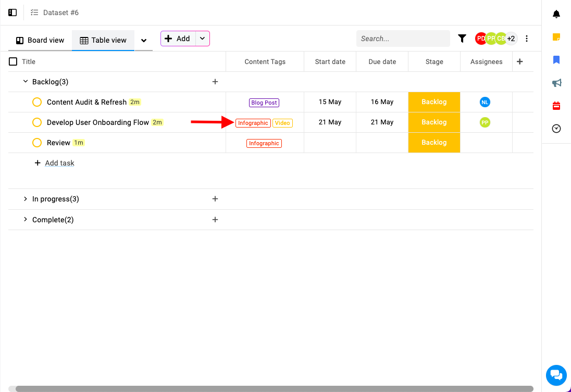Image resolution: width=571 pixels, height=392 pixels.
Task: Open the announcements megaphone icon
Action: (x=556, y=83)
